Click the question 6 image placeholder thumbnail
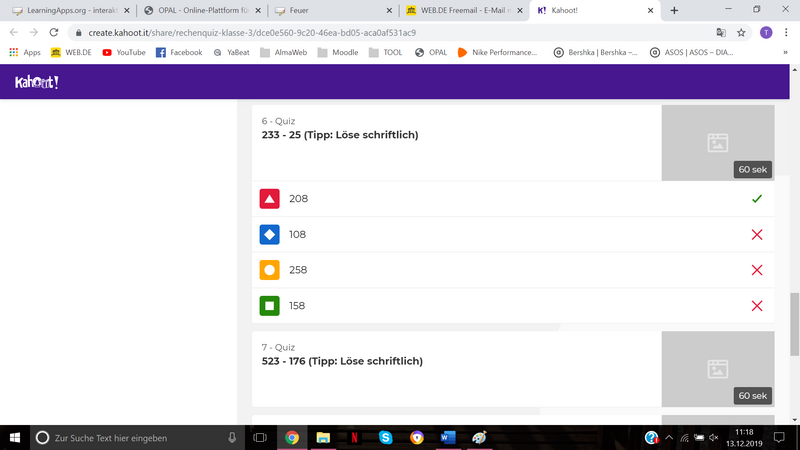The width and height of the screenshot is (800, 450). pos(717,143)
